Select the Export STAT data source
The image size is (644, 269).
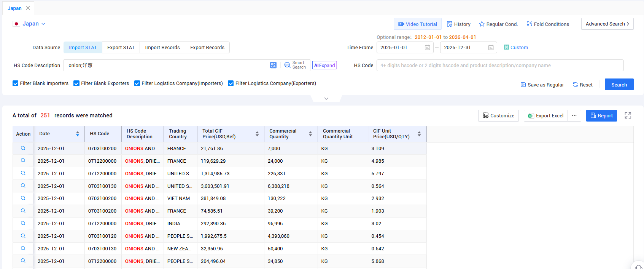[121, 48]
